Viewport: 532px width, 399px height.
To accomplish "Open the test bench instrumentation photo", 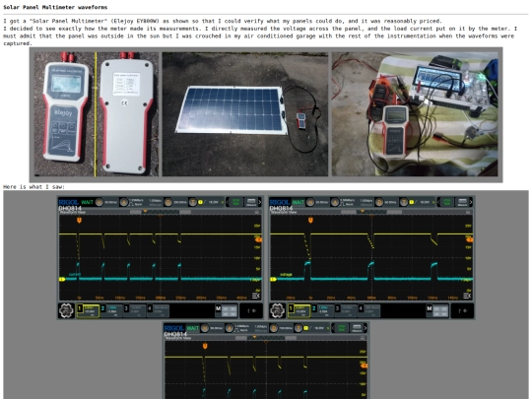I will coord(415,114).
